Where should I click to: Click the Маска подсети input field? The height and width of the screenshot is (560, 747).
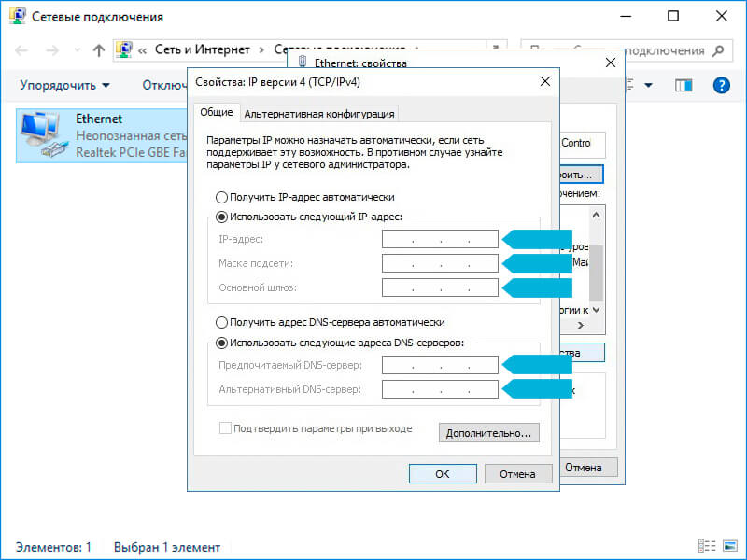click(x=440, y=263)
